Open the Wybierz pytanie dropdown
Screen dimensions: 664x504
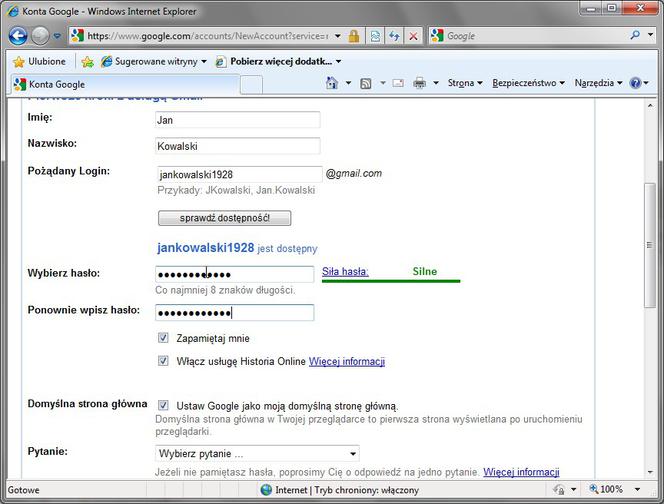tap(257, 454)
